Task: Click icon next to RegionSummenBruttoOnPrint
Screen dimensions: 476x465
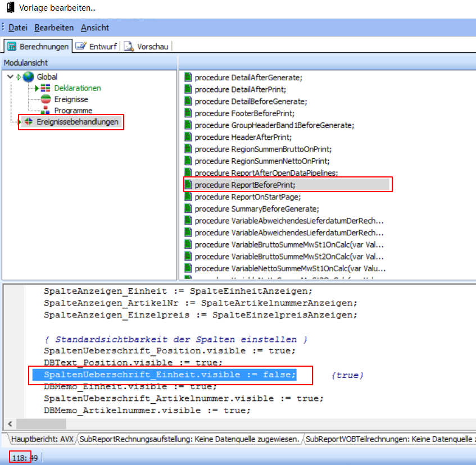Action: [188, 149]
